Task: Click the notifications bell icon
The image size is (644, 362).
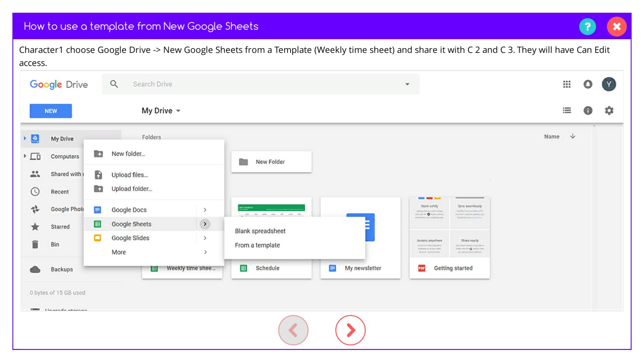Action: point(588,84)
